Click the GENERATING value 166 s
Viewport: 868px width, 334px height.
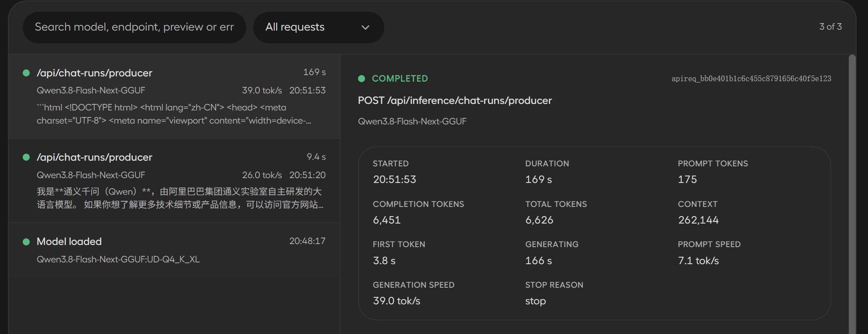pos(539,261)
